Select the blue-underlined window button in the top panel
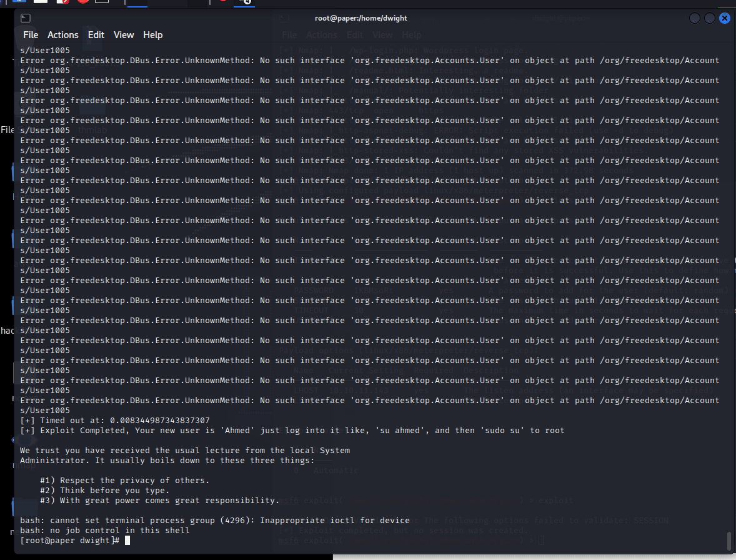Viewport: 736px width, 560px height. [137, 2]
